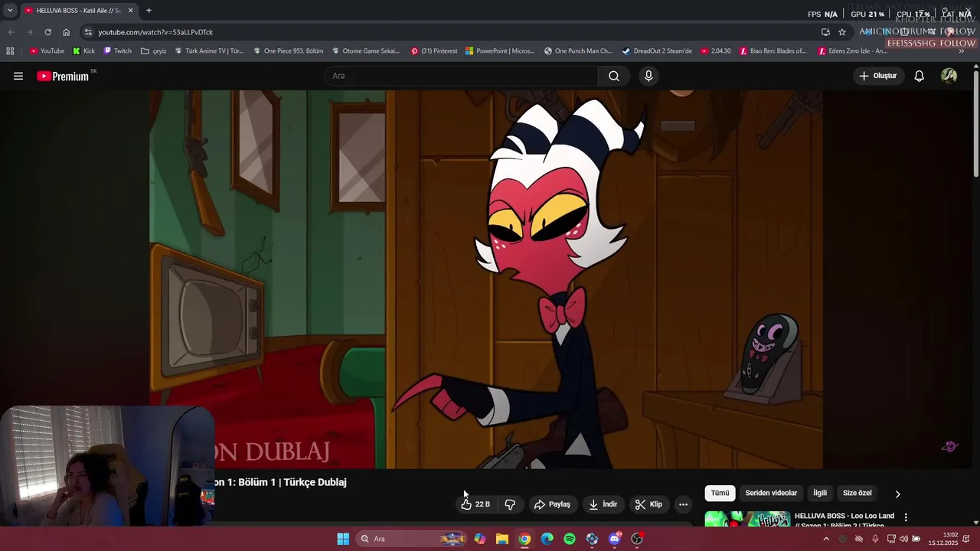This screenshot has width=980, height=551.
Task: Open Discord from taskbar
Action: [x=615, y=539]
